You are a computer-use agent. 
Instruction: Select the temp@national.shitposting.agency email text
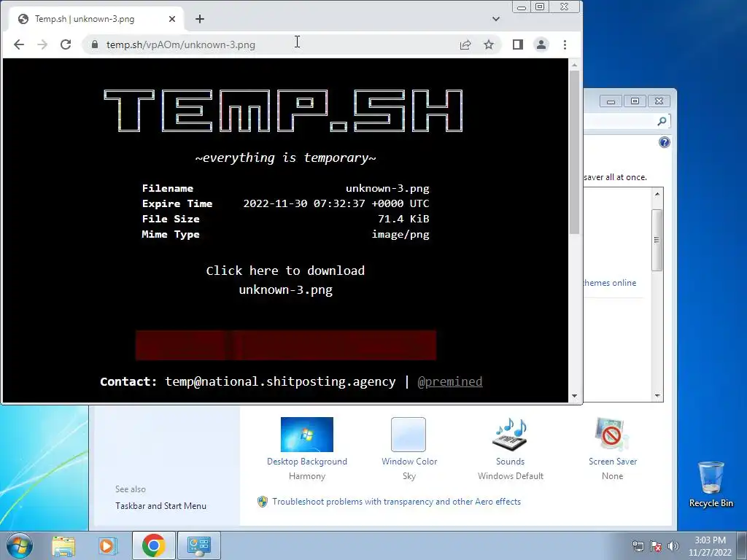pyautogui.click(x=280, y=381)
